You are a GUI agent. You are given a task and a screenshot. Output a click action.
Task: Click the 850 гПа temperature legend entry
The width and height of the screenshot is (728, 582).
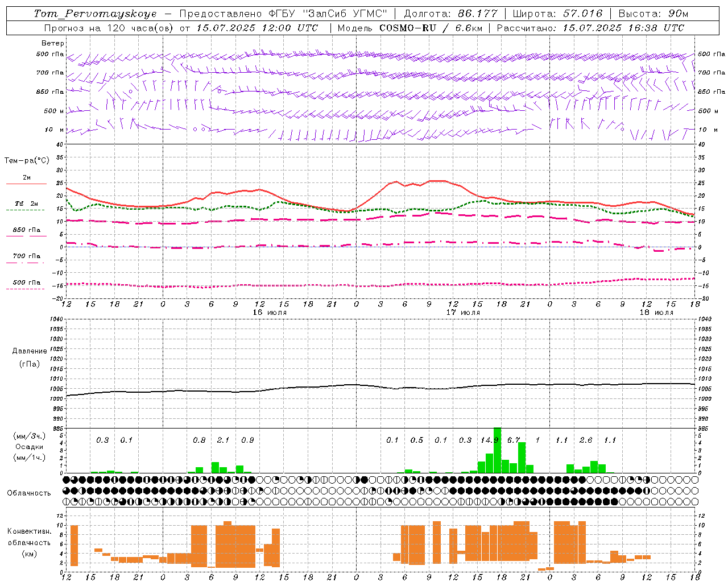point(26,230)
